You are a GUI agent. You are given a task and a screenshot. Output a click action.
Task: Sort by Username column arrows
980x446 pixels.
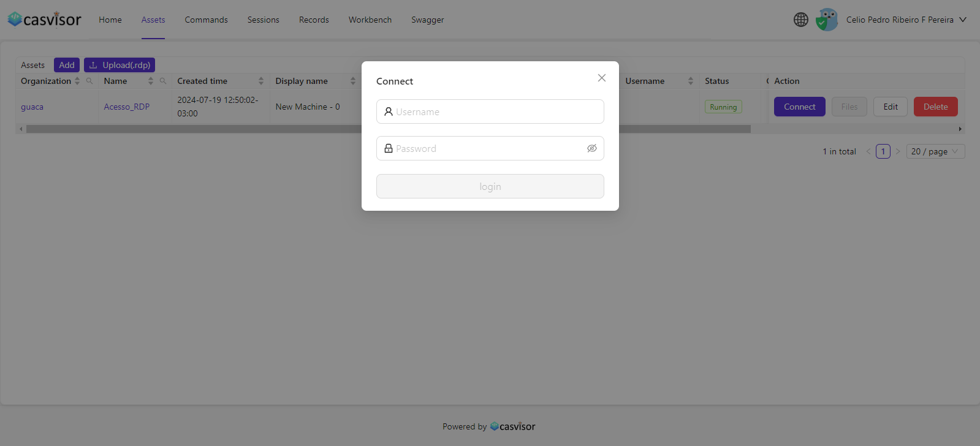(x=691, y=81)
